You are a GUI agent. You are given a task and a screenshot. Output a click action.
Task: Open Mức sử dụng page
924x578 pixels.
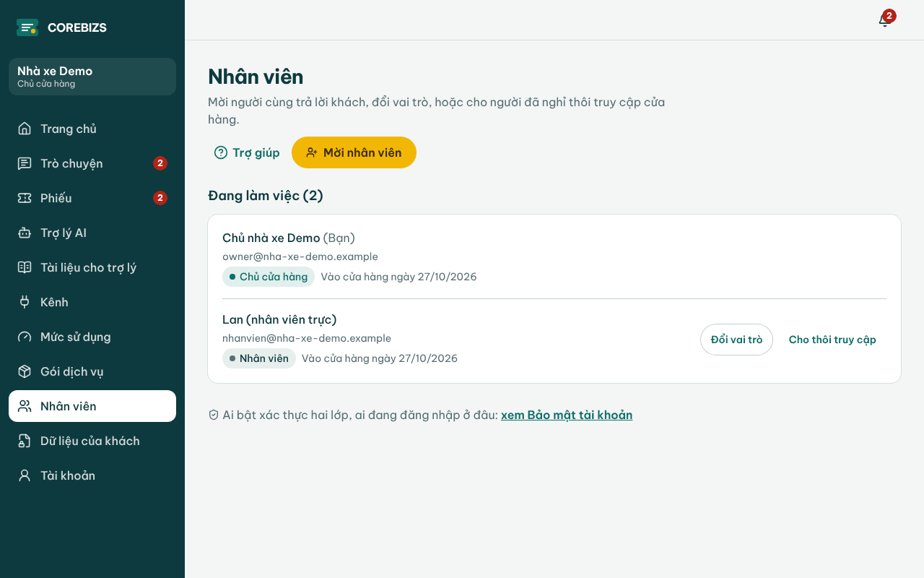[92, 337]
